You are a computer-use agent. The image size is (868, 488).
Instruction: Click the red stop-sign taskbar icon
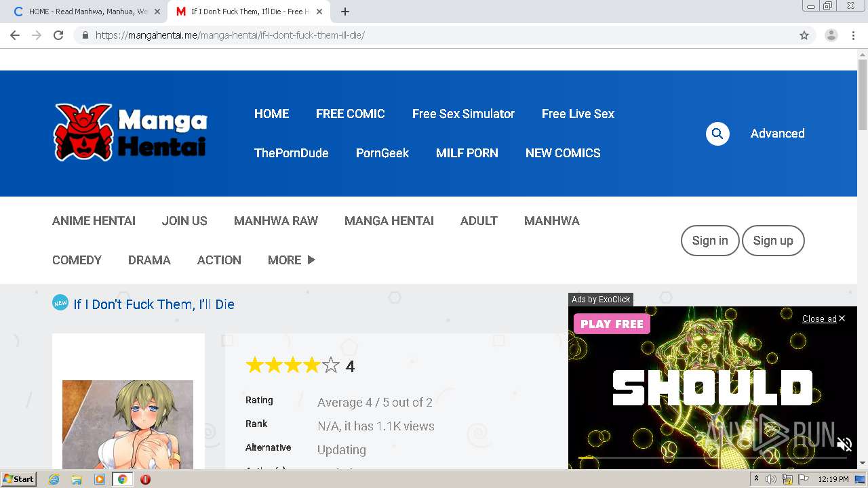[145, 479]
